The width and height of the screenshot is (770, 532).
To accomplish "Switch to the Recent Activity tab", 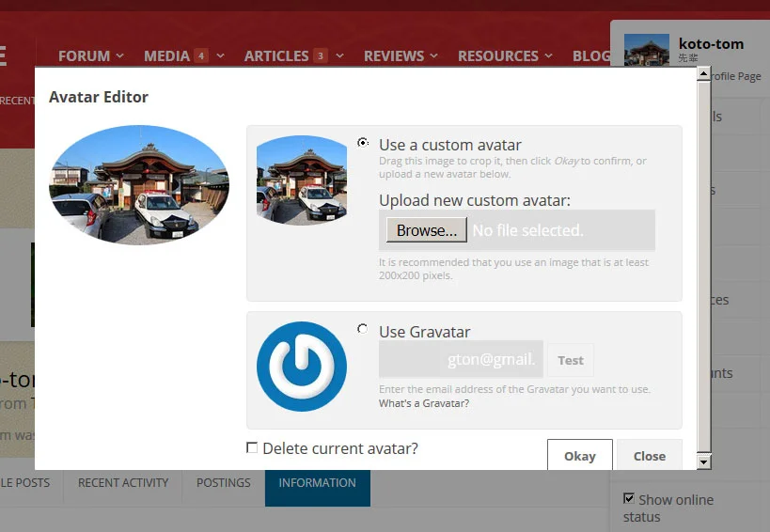I will click(123, 483).
